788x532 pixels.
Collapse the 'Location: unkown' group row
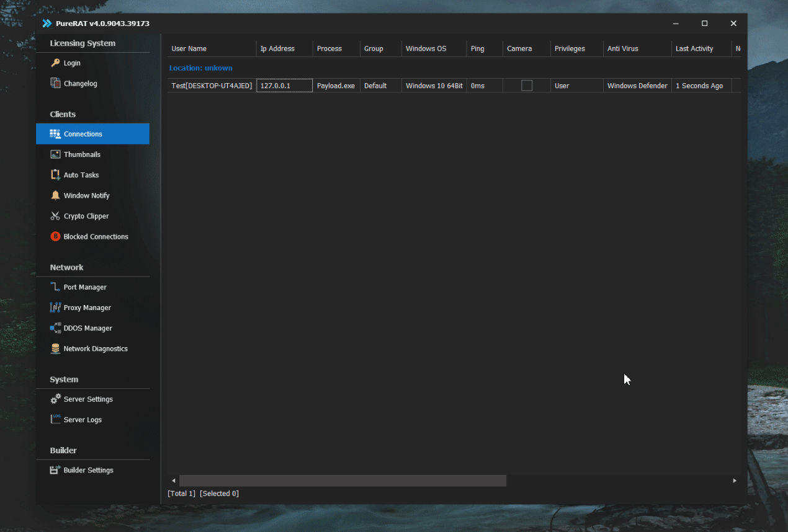tap(200, 68)
